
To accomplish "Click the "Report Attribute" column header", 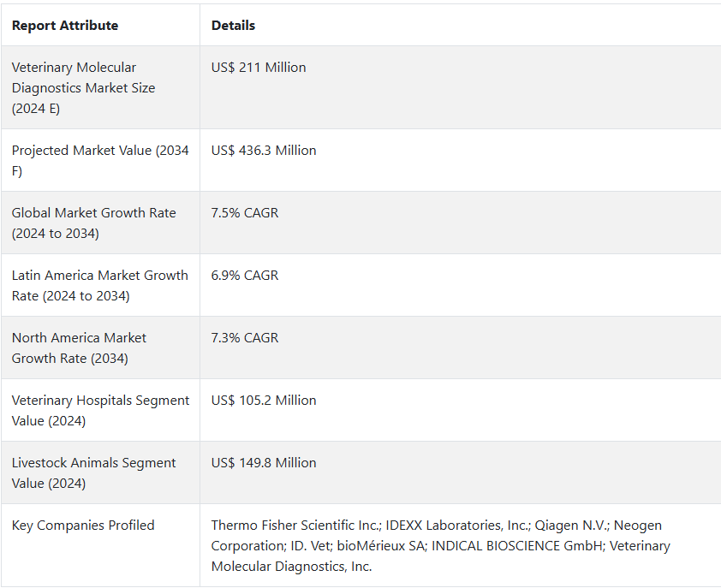I will pyautogui.click(x=65, y=26).
